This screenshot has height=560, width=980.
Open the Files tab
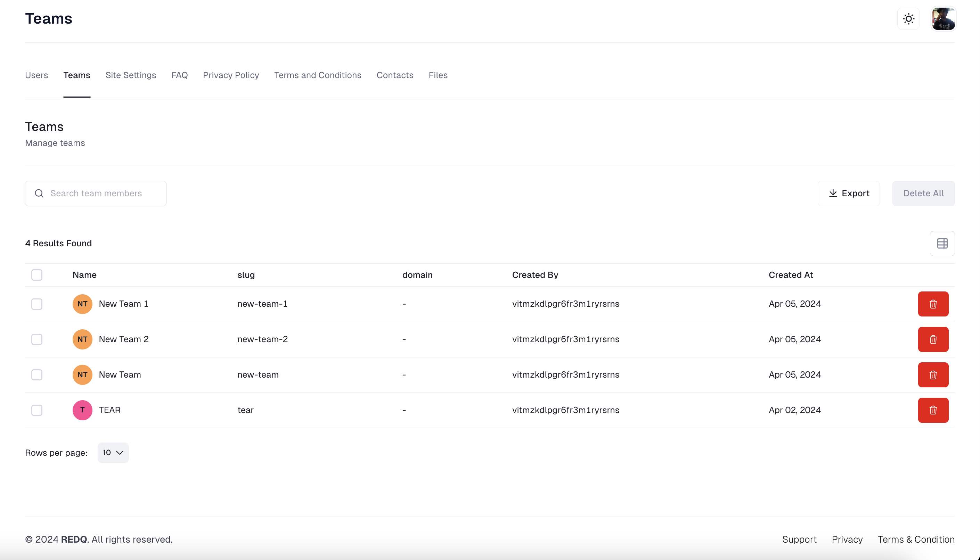point(438,75)
